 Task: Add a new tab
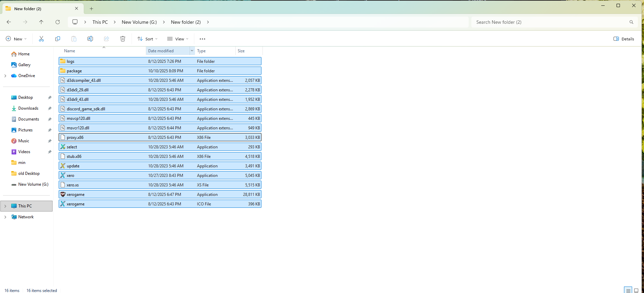click(91, 9)
